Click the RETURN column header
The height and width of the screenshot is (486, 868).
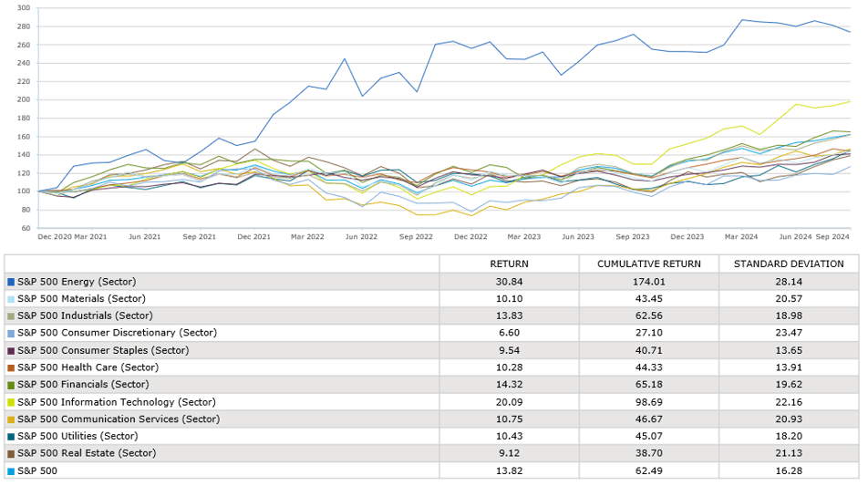coord(509,264)
